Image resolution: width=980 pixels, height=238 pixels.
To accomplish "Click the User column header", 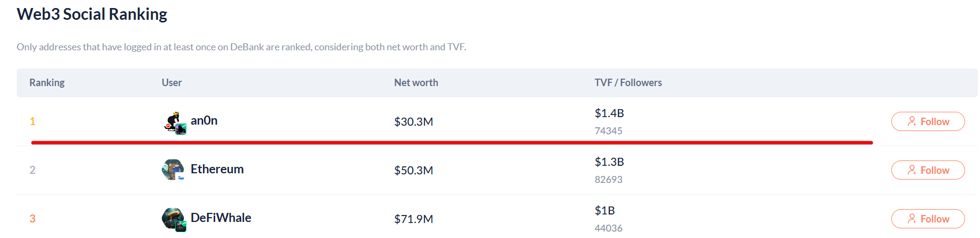I will 171,83.
